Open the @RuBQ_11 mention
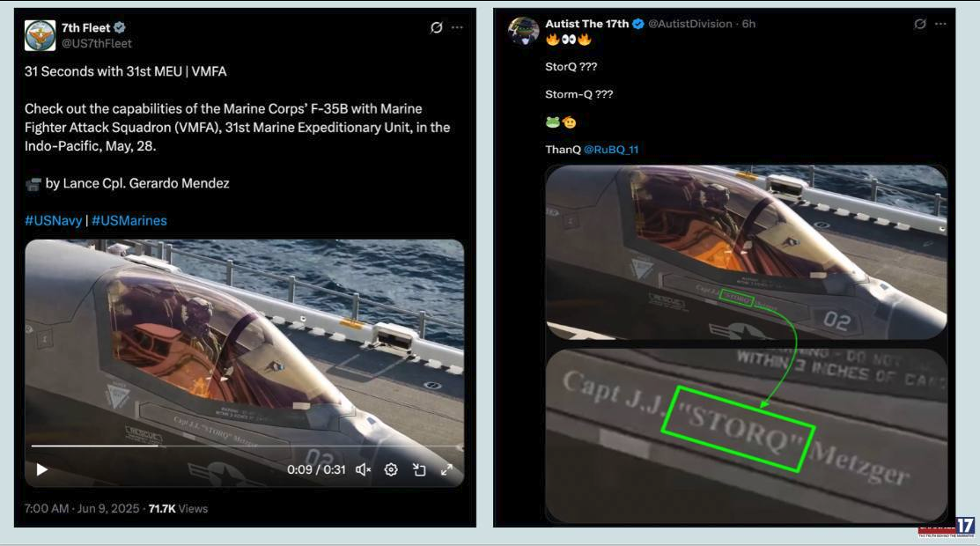 click(610, 150)
